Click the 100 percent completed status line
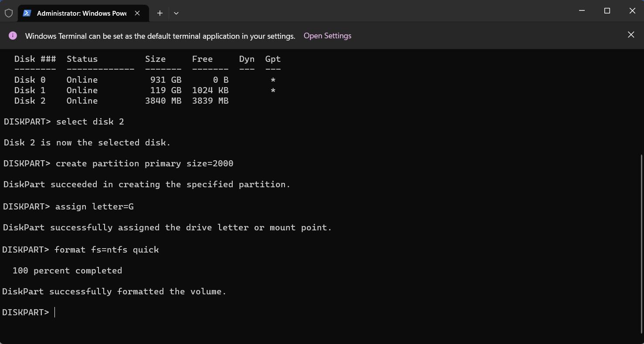The height and width of the screenshot is (344, 644). pyautogui.click(x=67, y=270)
